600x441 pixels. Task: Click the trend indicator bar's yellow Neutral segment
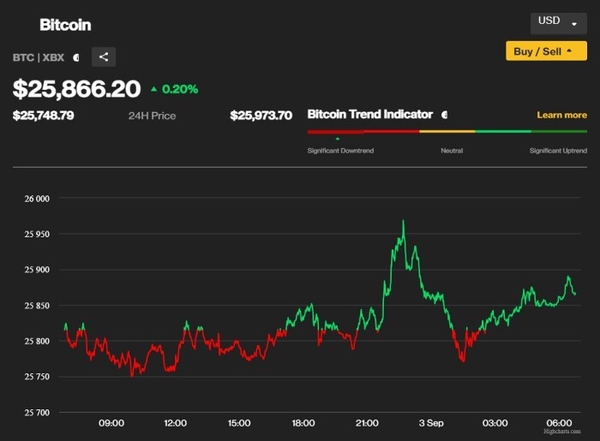pyautogui.click(x=447, y=131)
